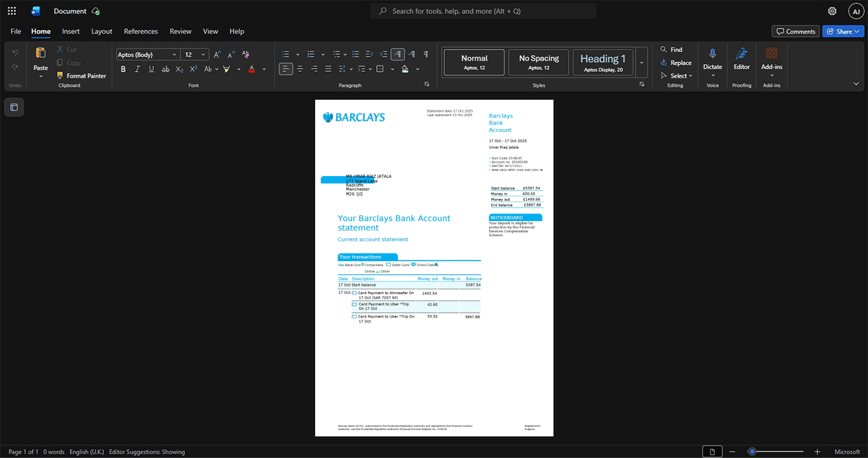Apply the red font color
This screenshot has height=458, width=868.
[252, 69]
